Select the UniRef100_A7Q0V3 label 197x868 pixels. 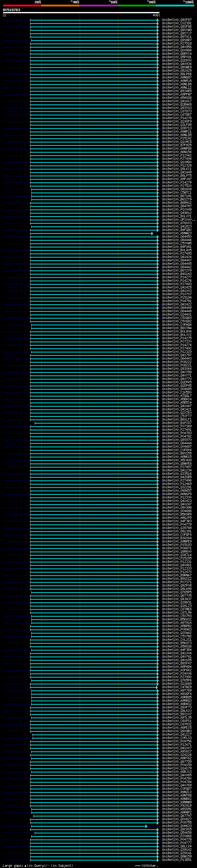point(176,223)
